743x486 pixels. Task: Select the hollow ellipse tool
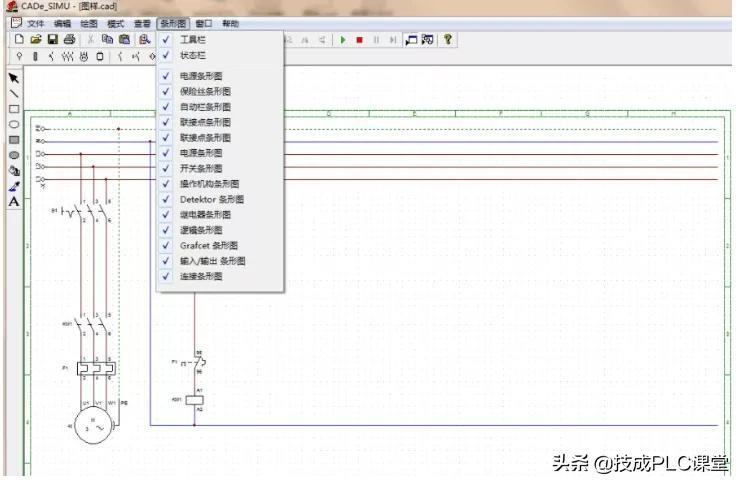point(14,124)
